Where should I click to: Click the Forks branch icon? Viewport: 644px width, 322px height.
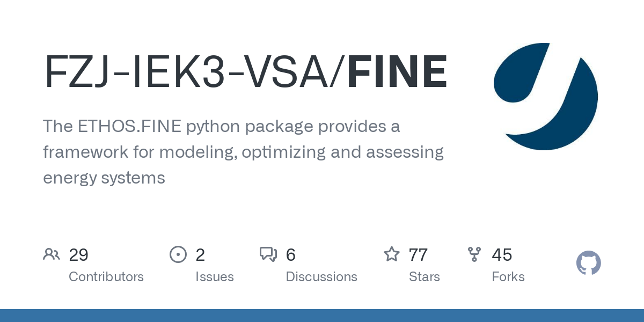(x=474, y=254)
